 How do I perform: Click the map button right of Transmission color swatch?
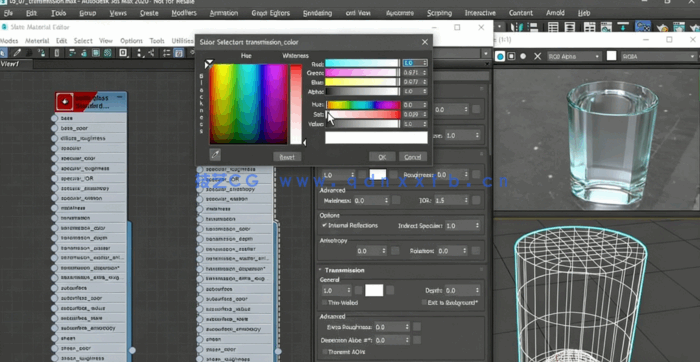point(390,291)
